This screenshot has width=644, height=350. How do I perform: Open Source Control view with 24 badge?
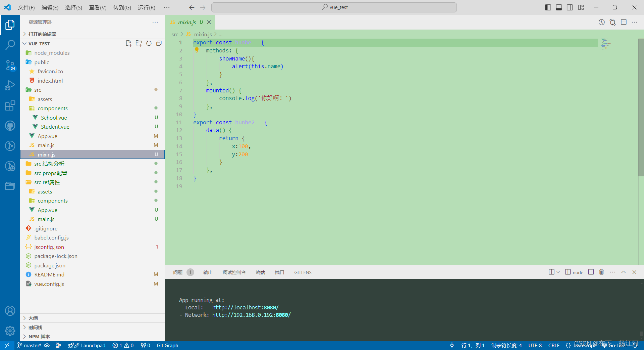pyautogui.click(x=10, y=65)
